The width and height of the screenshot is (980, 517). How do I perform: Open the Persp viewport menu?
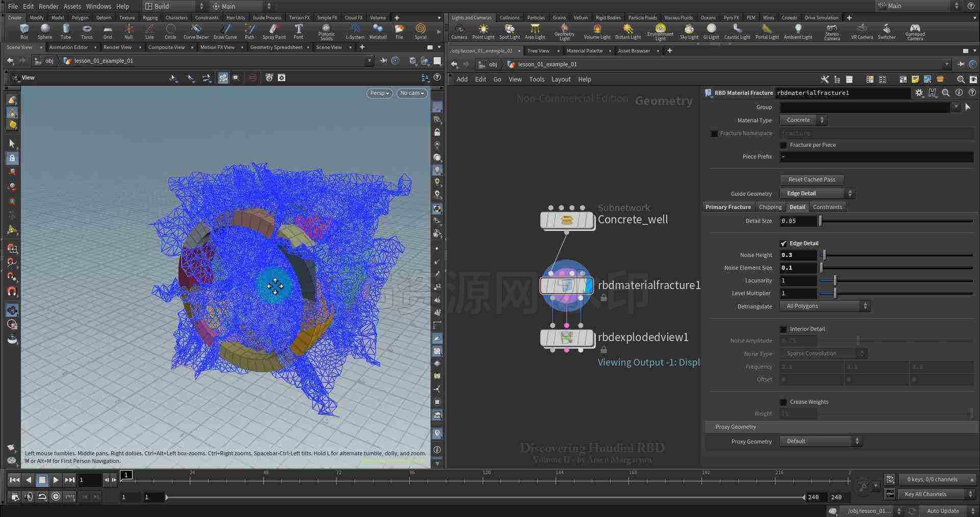pos(380,93)
